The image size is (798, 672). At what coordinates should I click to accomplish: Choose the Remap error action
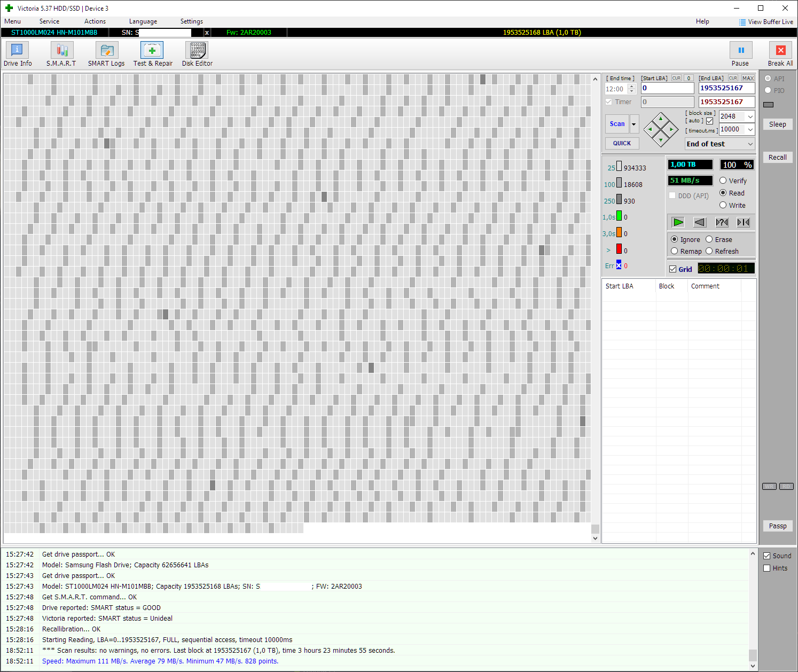tap(675, 251)
